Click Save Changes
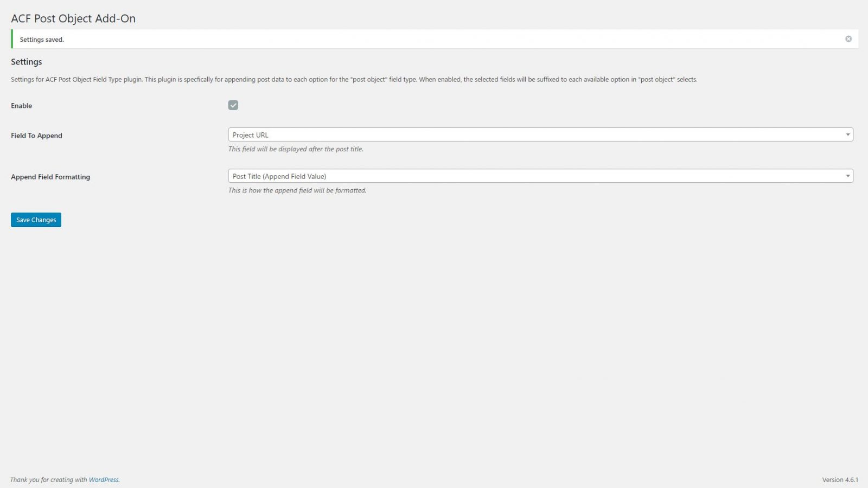 click(36, 220)
